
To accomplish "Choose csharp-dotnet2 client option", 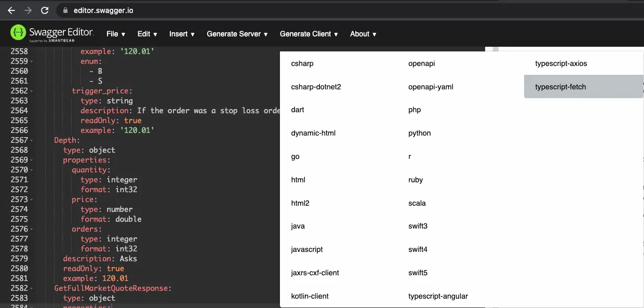I will [x=316, y=87].
